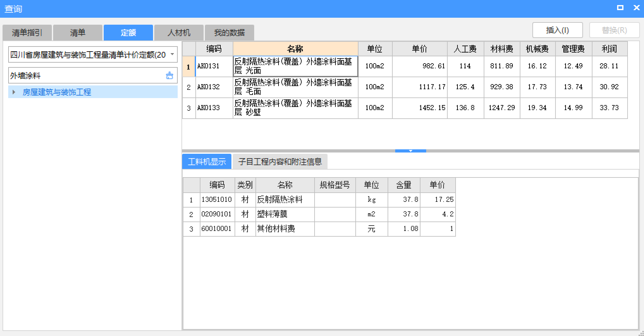Click the 含量 value 1.08
The image size is (644, 336).
click(404, 229)
